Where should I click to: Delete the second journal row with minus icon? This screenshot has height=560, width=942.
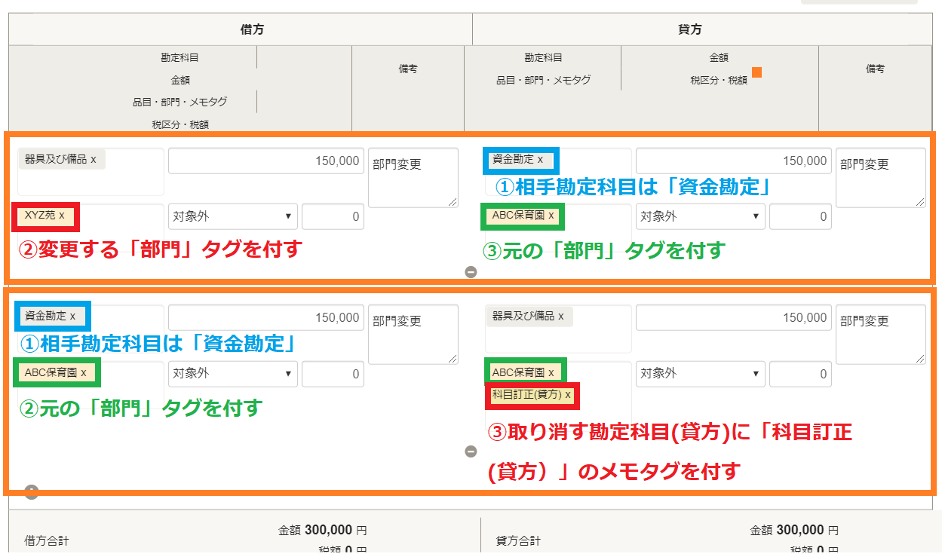tap(471, 451)
